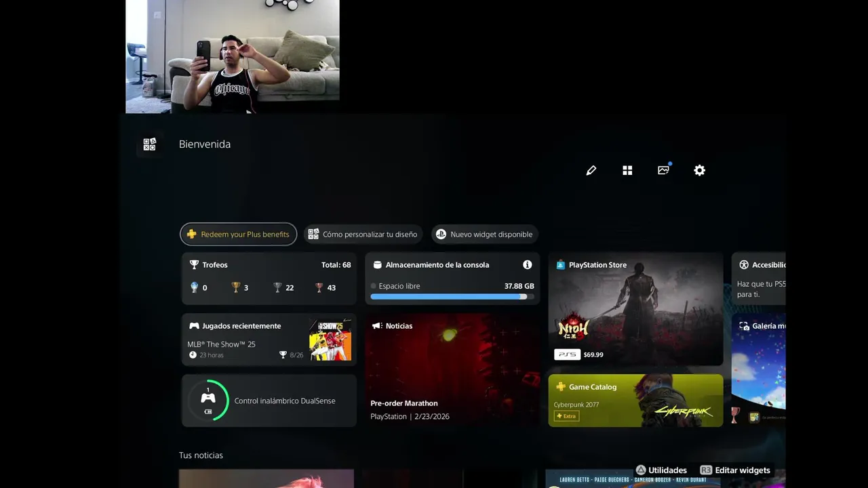This screenshot has width=868, height=488.
Task: Open the four-square widgets grid icon
Action: [627, 170]
